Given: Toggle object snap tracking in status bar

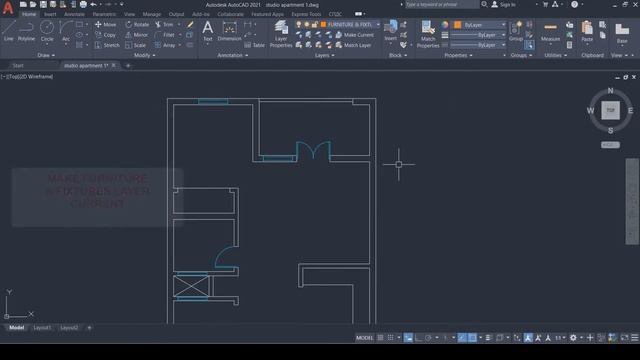Looking at the screenshot, I should click(462, 338).
